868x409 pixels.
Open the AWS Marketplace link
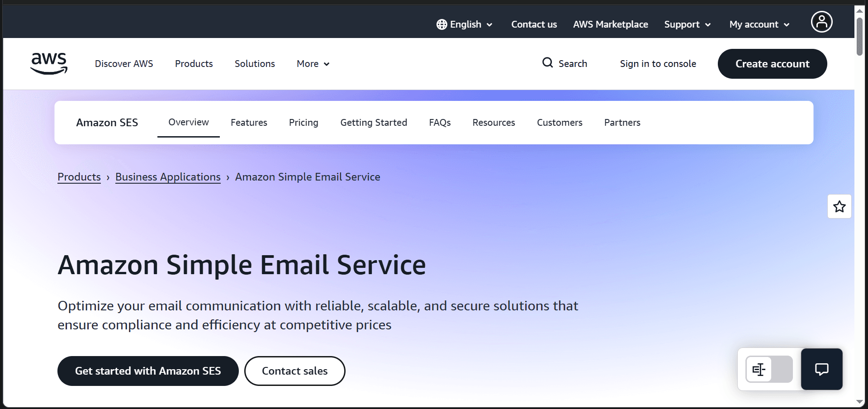pos(610,24)
